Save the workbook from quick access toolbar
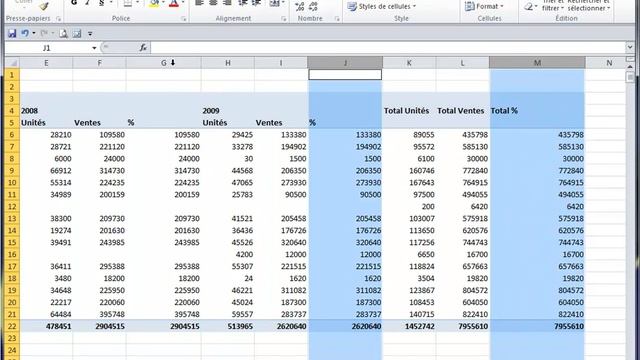640x360 pixels. pyautogui.click(x=12, y=33)
